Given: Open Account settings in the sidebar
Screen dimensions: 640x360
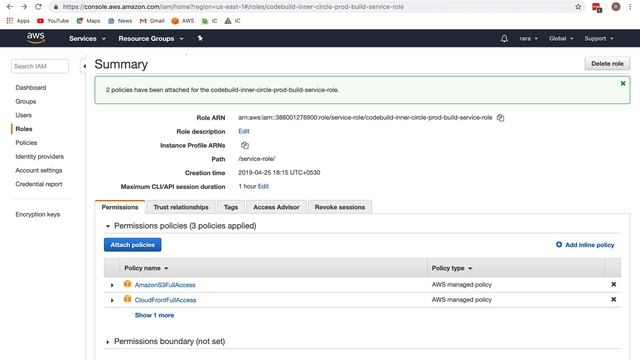Looking at the screenshot, I should (x=39, y=170).
